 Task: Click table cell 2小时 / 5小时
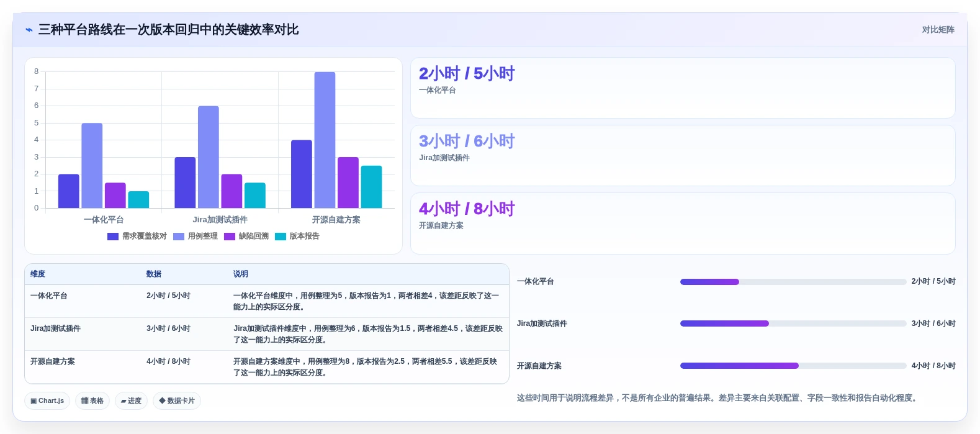point(168,296)
